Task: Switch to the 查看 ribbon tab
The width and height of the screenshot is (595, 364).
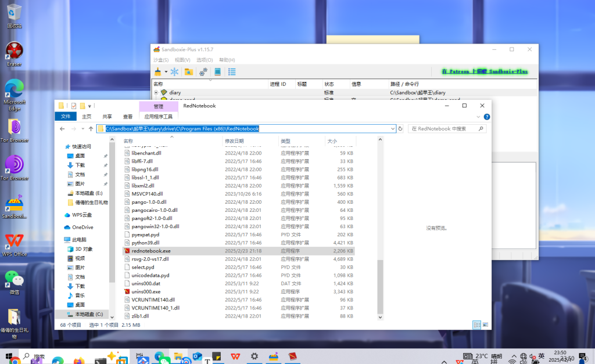Action: [127, 117]
